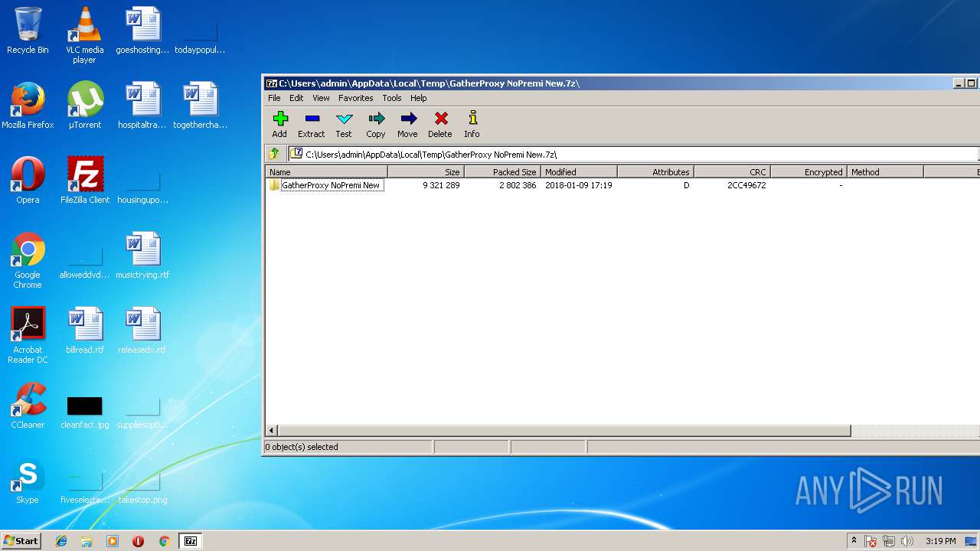
Task: Click the 2018-01-09 17:19 modified date
Action: [578, 185]
